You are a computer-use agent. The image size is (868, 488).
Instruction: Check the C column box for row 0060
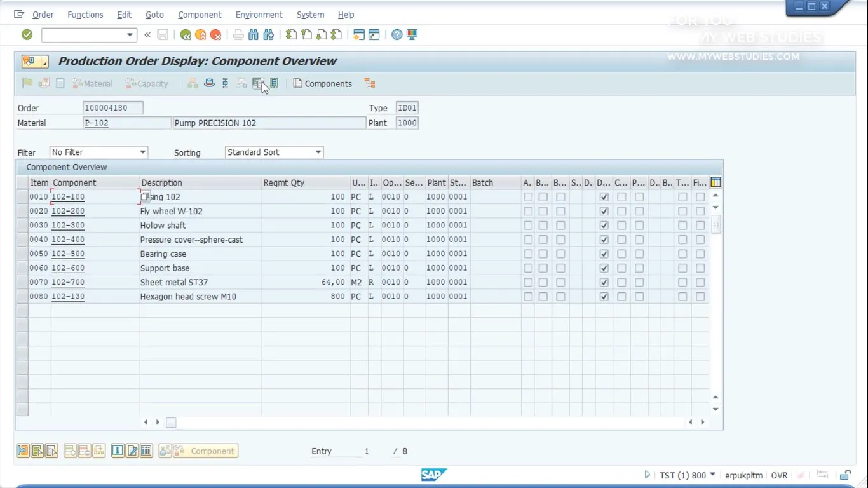tap(621, 268)
